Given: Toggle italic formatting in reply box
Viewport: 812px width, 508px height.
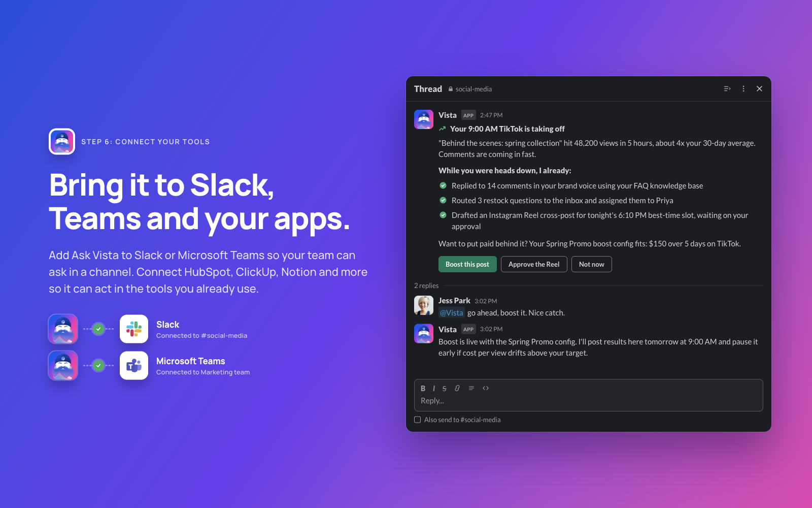Looking at the screenshot, I should (434, 388).
